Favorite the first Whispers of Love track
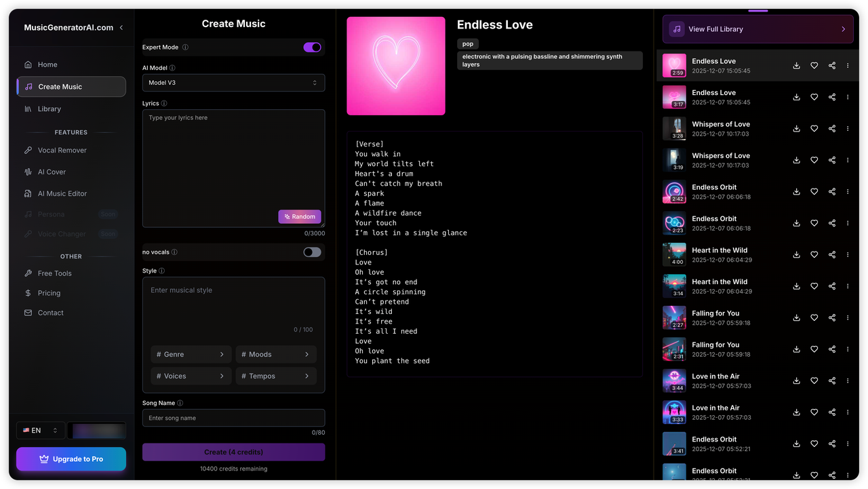 (814, 129)
